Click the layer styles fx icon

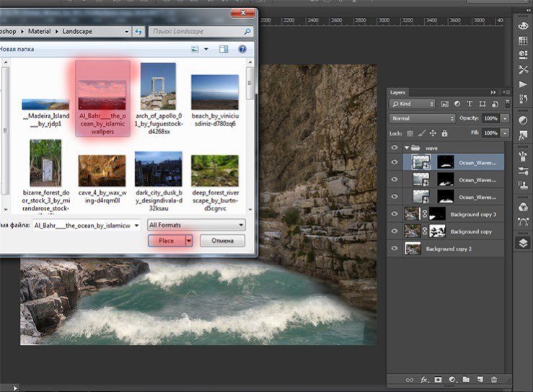[424, 379]
